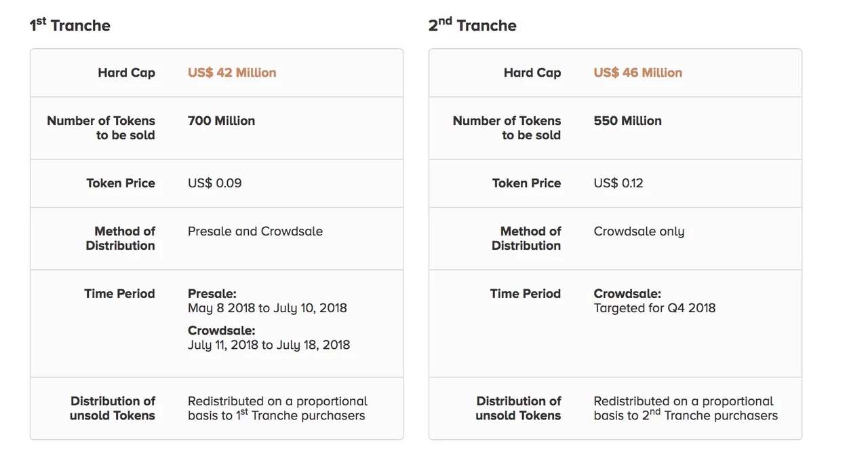The width and height of the screenshot is (868, 469).
Task: Click the Presale and Crowdsale distribution text
Action: point(256,231)
